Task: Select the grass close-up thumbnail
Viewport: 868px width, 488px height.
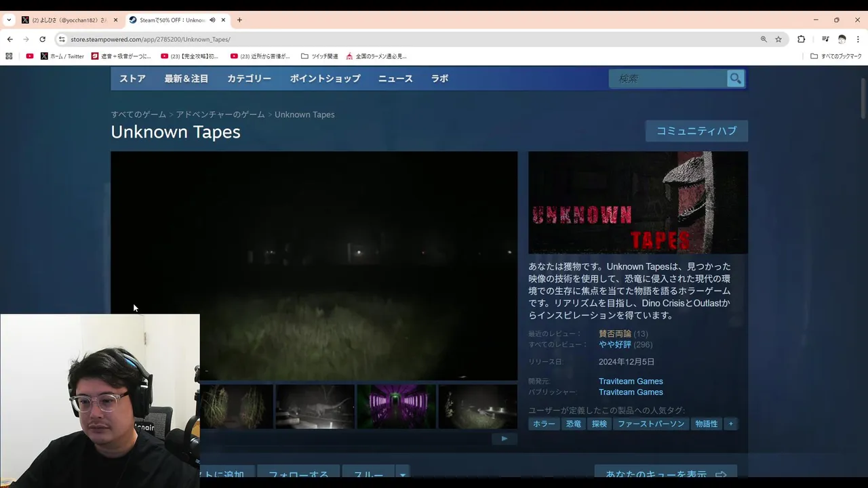Action: click(236, 407)
